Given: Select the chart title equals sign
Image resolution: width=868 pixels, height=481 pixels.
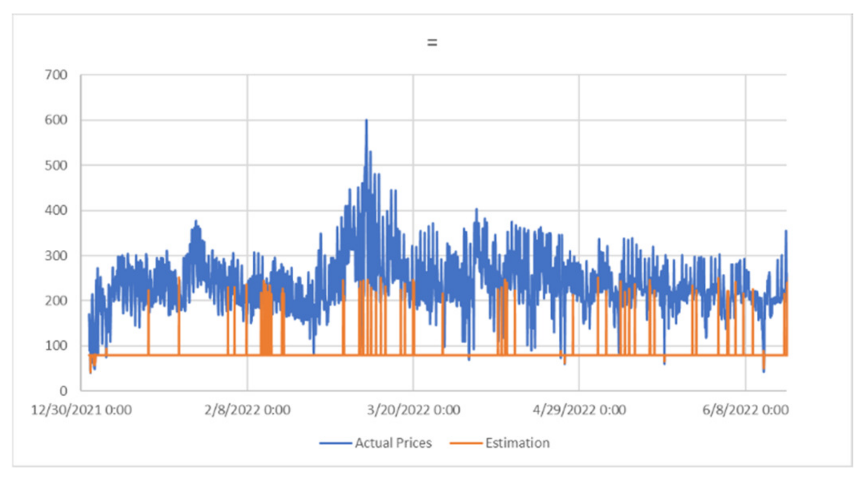Looking at the screenshot, I should 432,43.
